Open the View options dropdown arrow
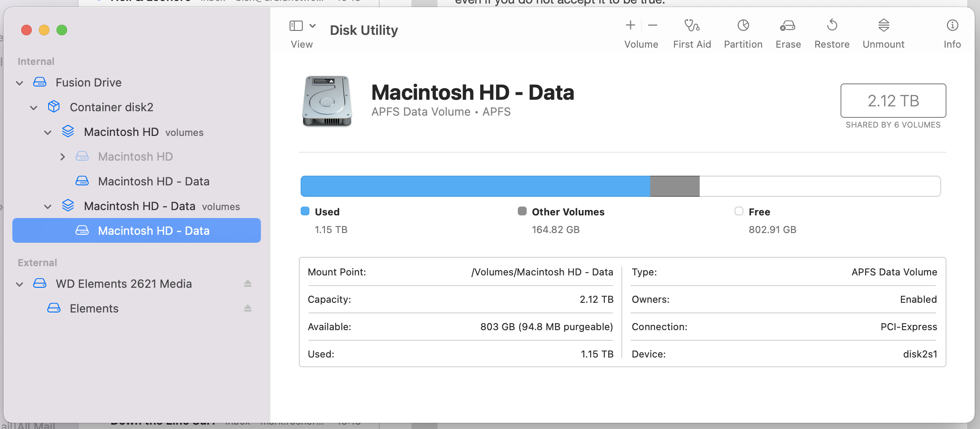 (313, 26)
